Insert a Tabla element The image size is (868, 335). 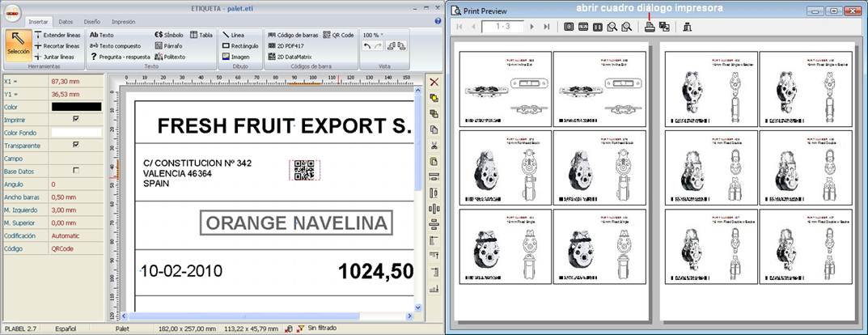(201, 35)
